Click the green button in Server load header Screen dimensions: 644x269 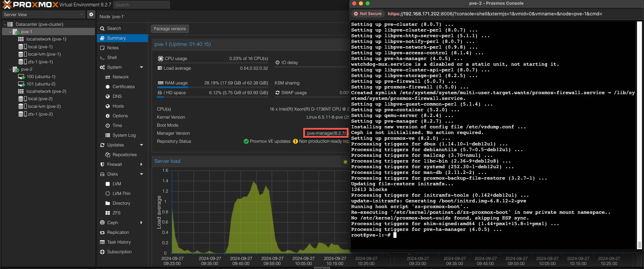[345, 162]
